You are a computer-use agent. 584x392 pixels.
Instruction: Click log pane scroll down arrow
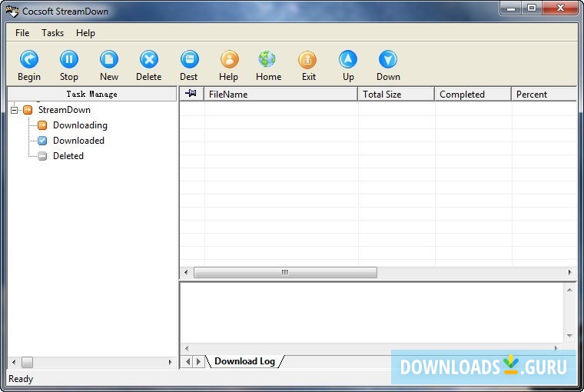(x=569, y=335)
